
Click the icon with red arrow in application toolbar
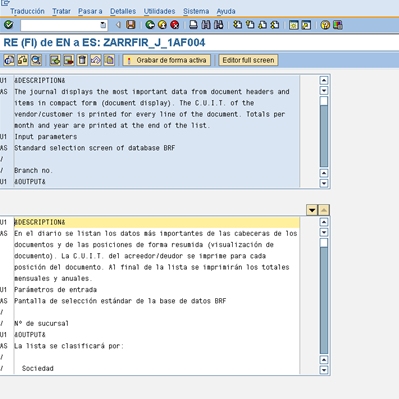(x=68, y=60)
